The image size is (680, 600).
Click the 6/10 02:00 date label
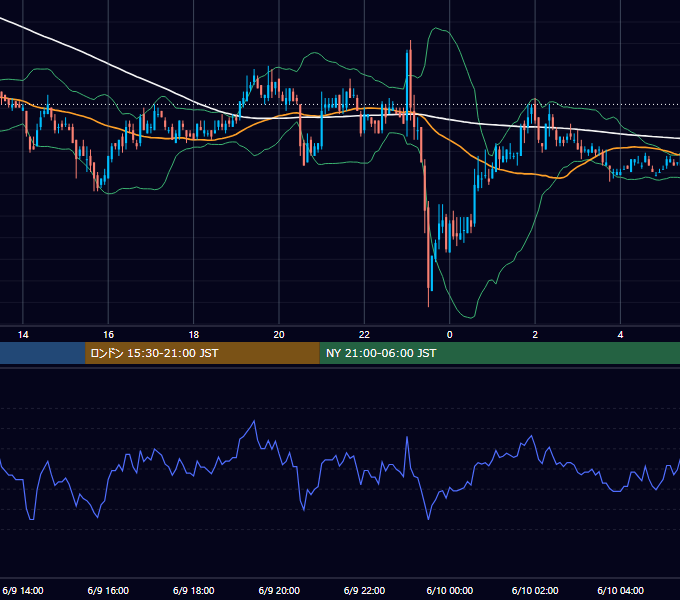pos(535,591)
